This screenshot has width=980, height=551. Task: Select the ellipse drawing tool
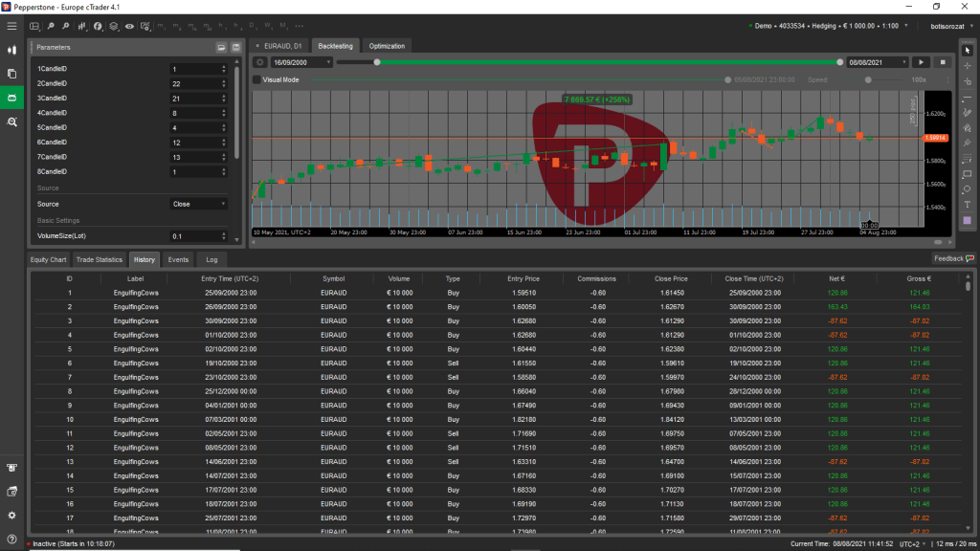pyautogui.click(x=968, y=188)
